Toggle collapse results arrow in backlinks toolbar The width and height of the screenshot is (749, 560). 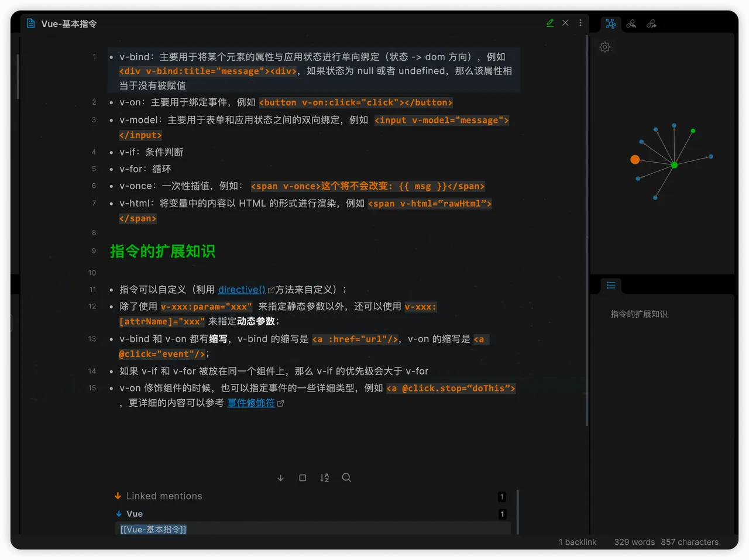coord(280,478)
